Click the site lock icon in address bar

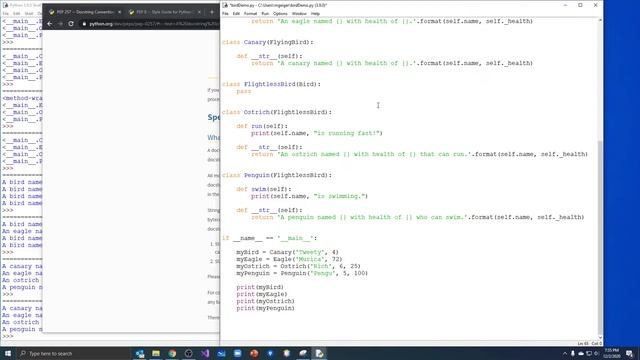click(84, 24)
